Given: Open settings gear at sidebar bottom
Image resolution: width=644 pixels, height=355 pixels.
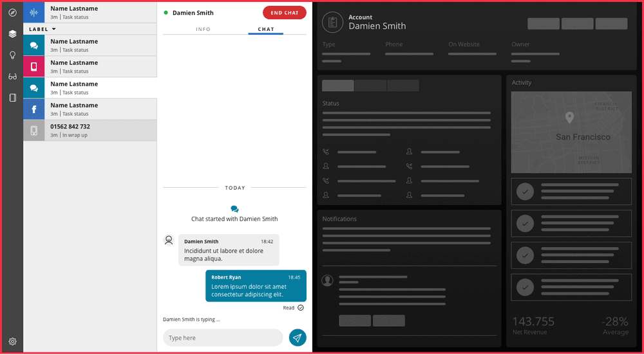Looking at the screenshot, I should pos(12,341).
